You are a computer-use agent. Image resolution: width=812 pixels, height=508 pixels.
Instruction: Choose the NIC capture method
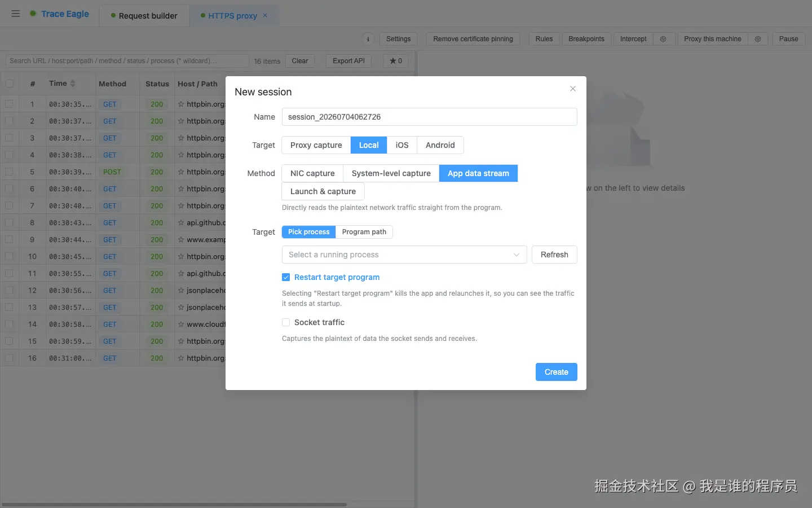point(312,173)
